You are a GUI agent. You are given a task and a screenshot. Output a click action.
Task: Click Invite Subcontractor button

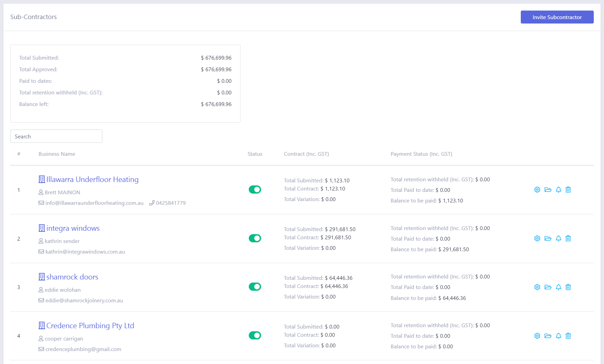point(557,17)
